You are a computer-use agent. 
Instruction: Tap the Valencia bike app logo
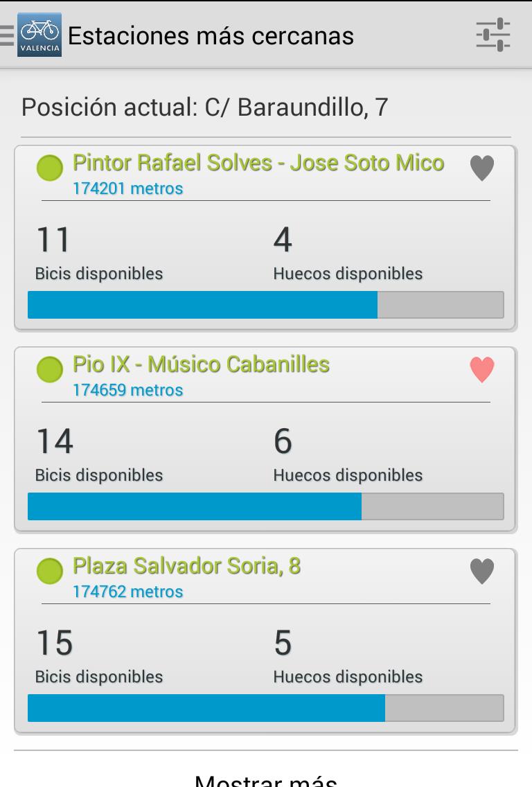coord(39,35)
